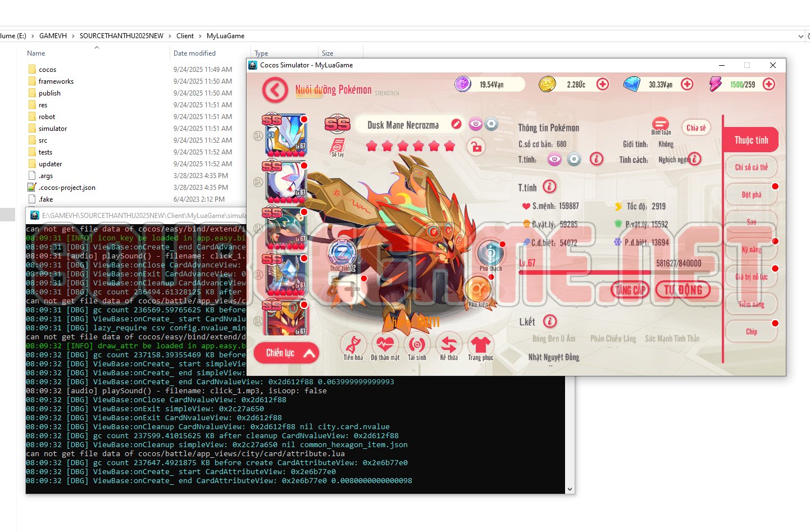Click the pencil to rename Dusk Mane Necrozma
This screenshot has width=810, height=532.
(x=456, y=124)
